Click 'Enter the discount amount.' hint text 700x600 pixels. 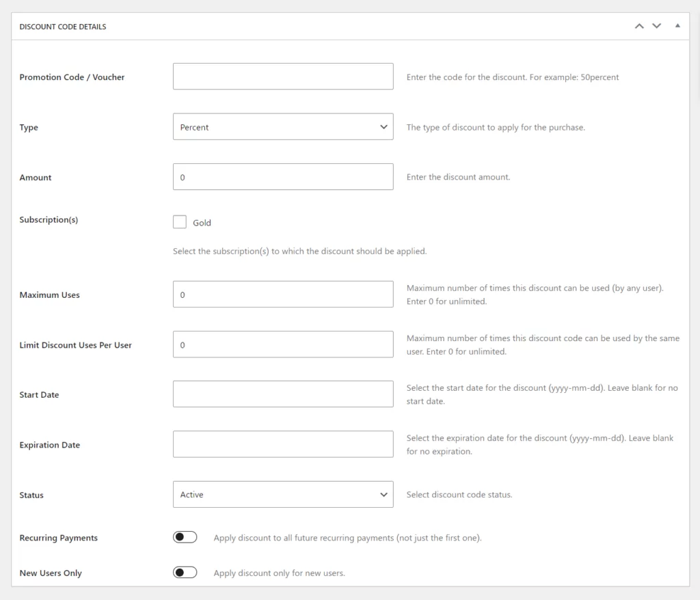click(x=458, y=177)
